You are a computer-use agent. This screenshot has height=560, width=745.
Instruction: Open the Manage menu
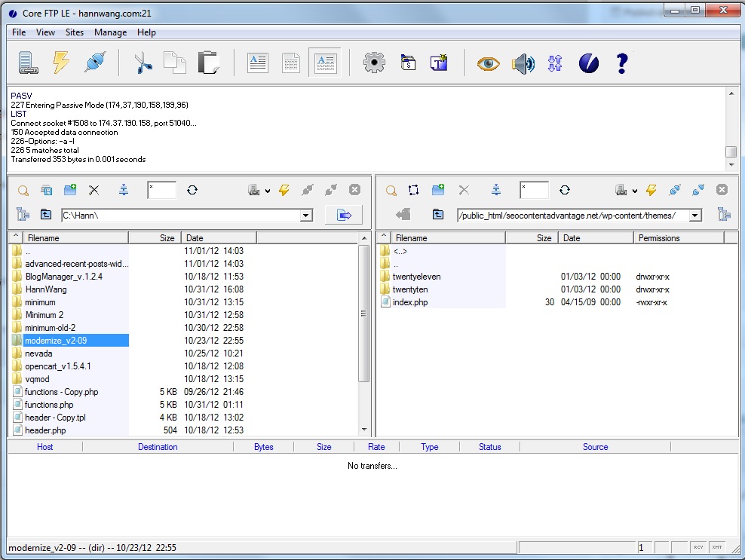coord(110,32)
